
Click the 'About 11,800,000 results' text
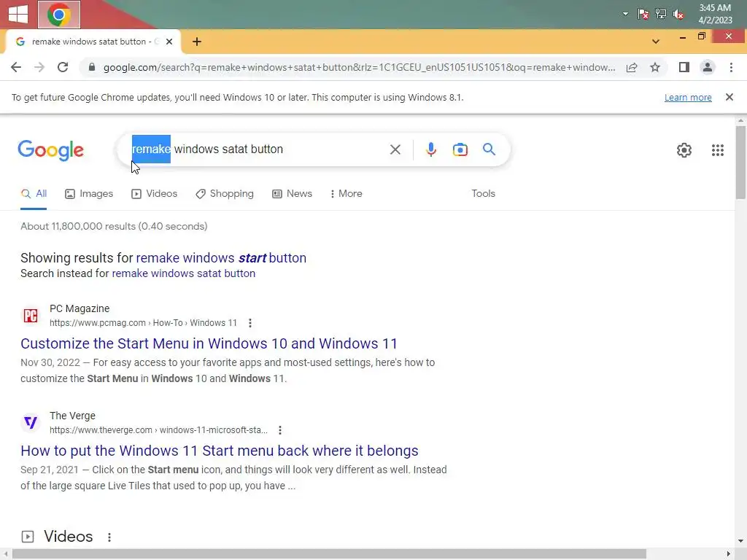click(114, 227)
